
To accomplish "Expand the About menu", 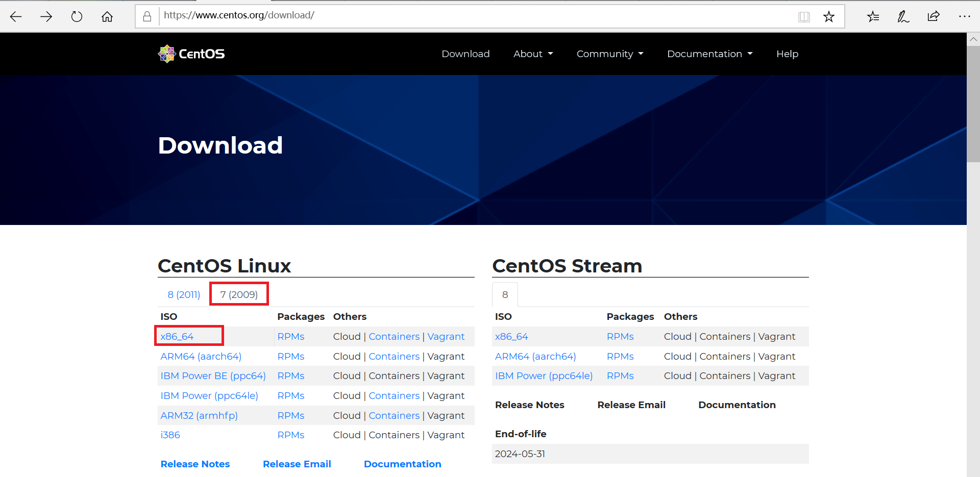I will (533, 54).
